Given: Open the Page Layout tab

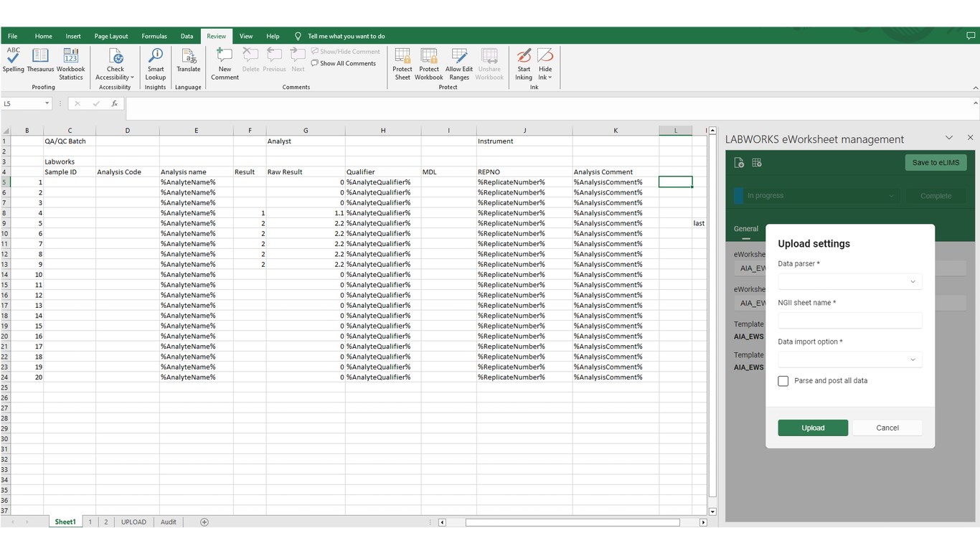Looking at the screenshot, I should tap(111, 36).
